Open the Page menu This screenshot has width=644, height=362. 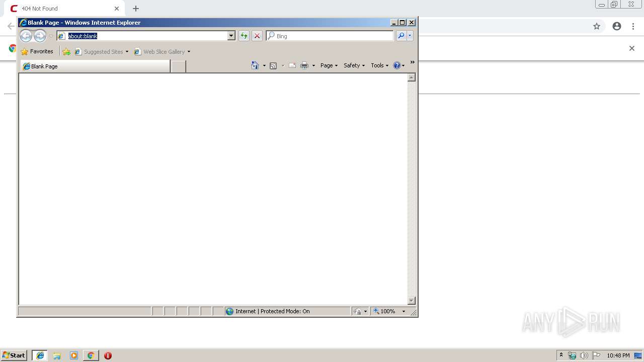pyautogui.click(x=329, y=65)
